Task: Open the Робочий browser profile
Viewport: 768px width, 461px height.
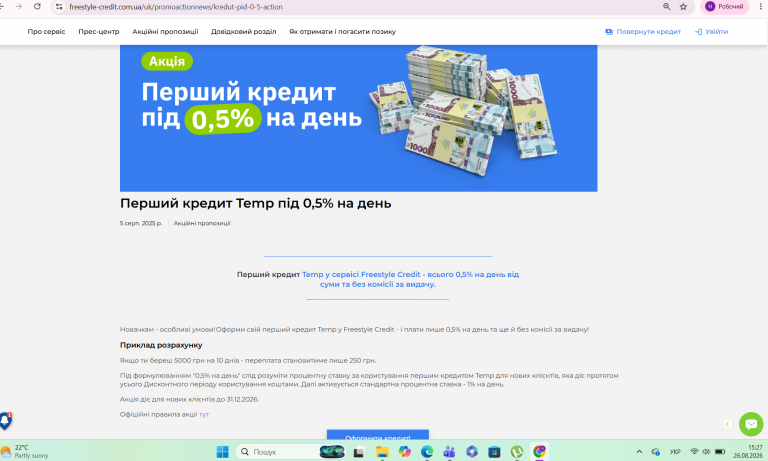Action: click(724, 7)
